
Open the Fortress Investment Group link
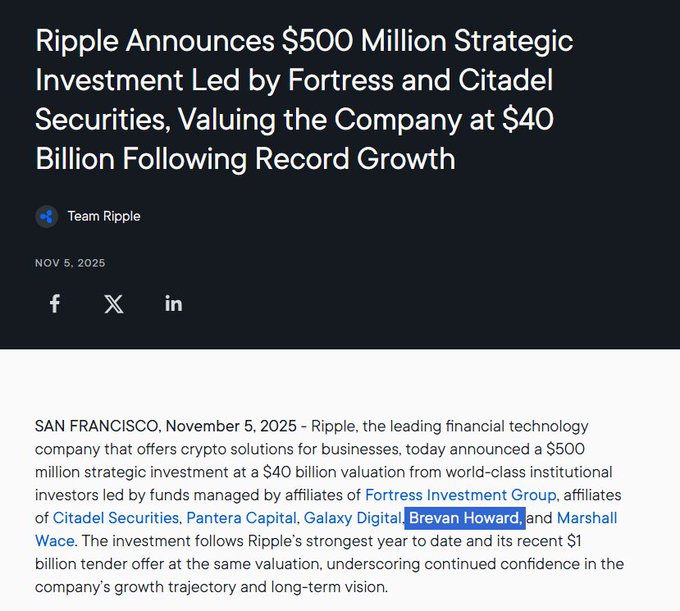(461, 495)
